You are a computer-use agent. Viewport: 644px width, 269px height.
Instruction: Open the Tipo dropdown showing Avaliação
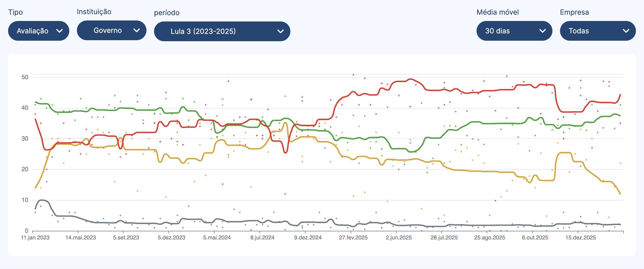[38, 31]
